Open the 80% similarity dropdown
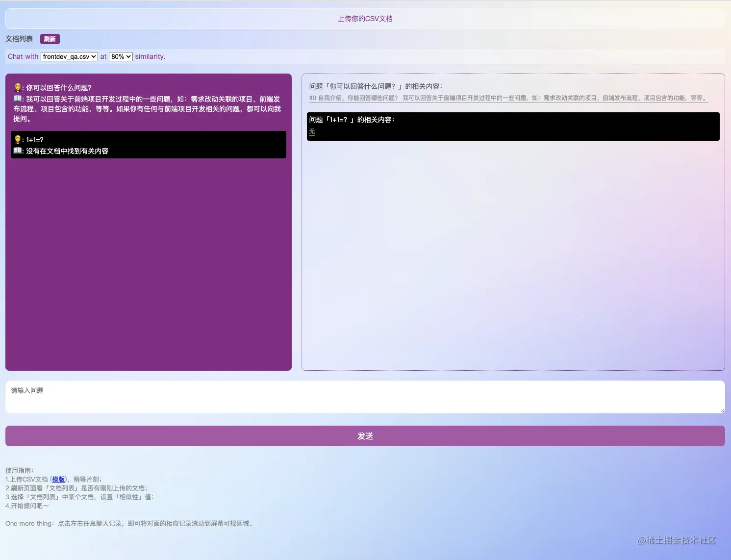The width and height of the screenshot is (731, 560). click(121, 57)
